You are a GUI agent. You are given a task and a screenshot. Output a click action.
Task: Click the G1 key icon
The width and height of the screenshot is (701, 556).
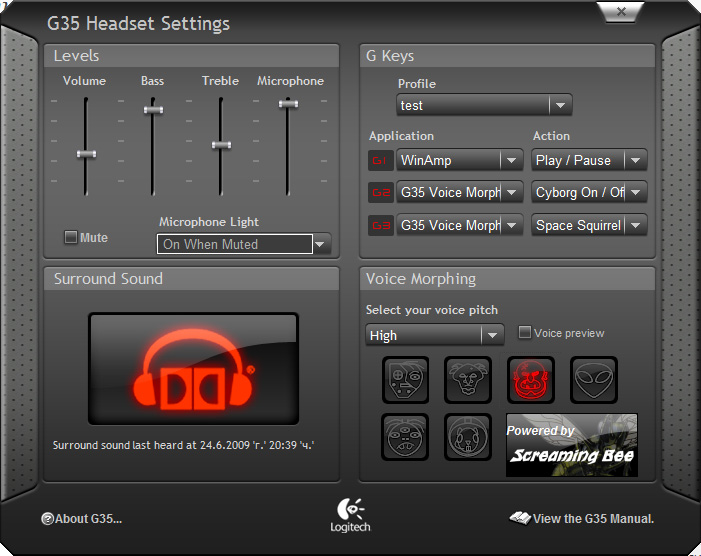tap(380, 160)
